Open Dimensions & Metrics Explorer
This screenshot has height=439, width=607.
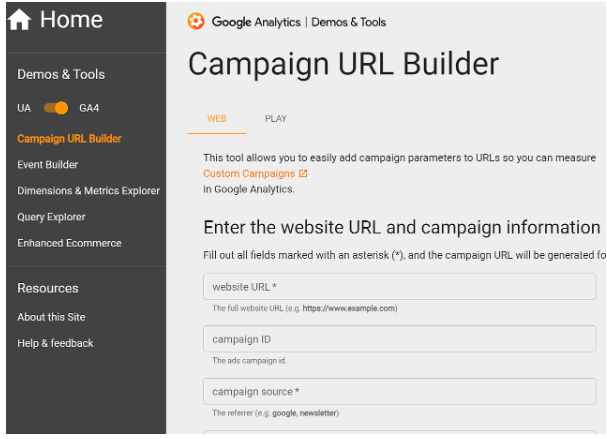point(88,191)
